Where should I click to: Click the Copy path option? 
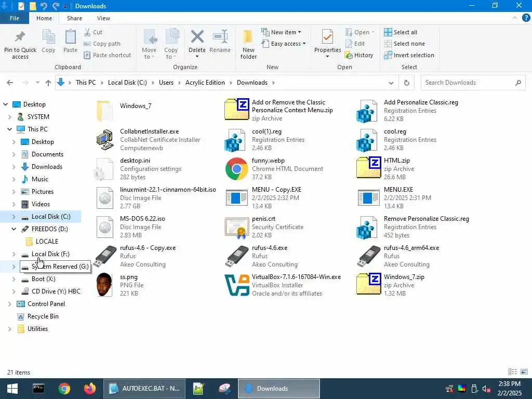(102, 44)
